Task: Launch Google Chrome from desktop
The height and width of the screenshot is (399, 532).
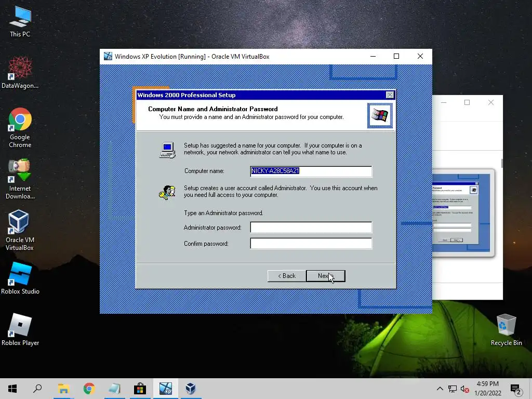Action: (20, 128)
